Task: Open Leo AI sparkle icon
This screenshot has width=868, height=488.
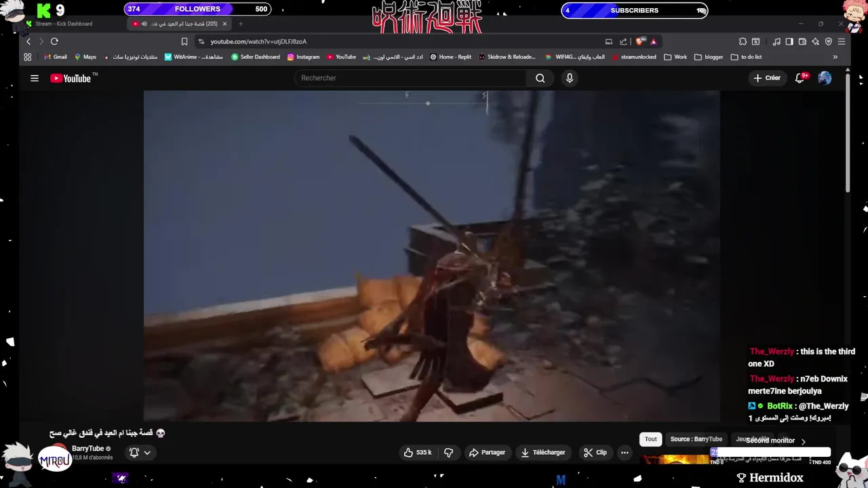Action: tap(815, 41)
